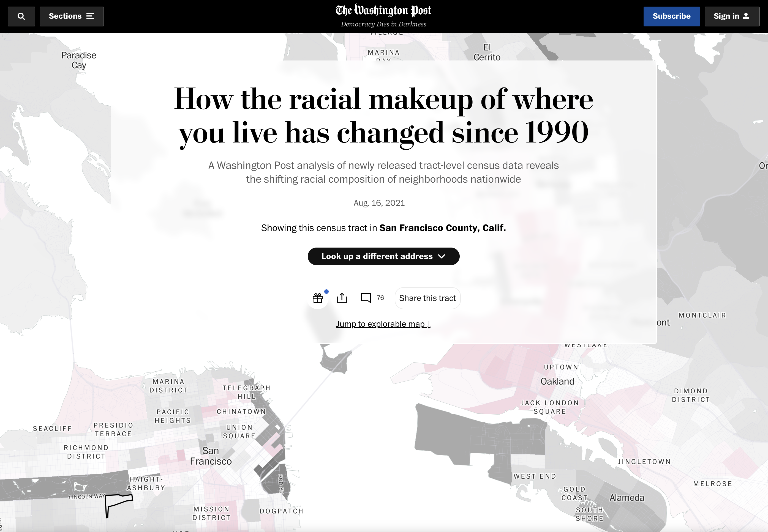Image resolution: width=768 pixels, height=532 pixels.
Task: Click the Share this tract button
Action: [427, 298]
